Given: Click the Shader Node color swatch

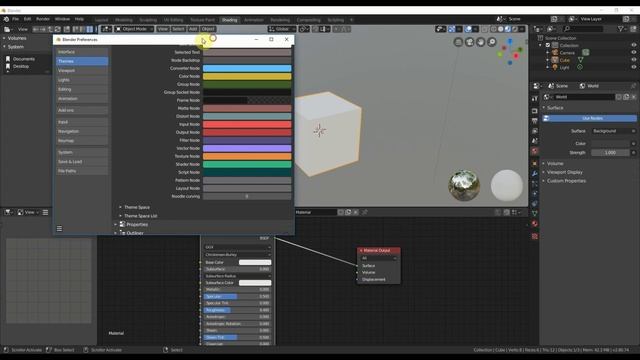Looking at the screenshot, I should 247,164.
